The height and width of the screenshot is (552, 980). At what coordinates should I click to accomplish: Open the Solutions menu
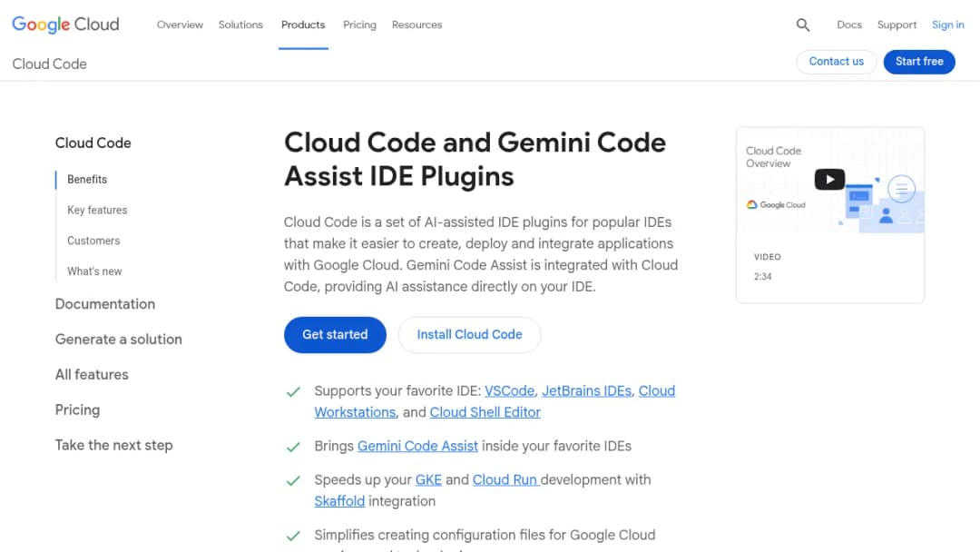click(x=240, y=25)
